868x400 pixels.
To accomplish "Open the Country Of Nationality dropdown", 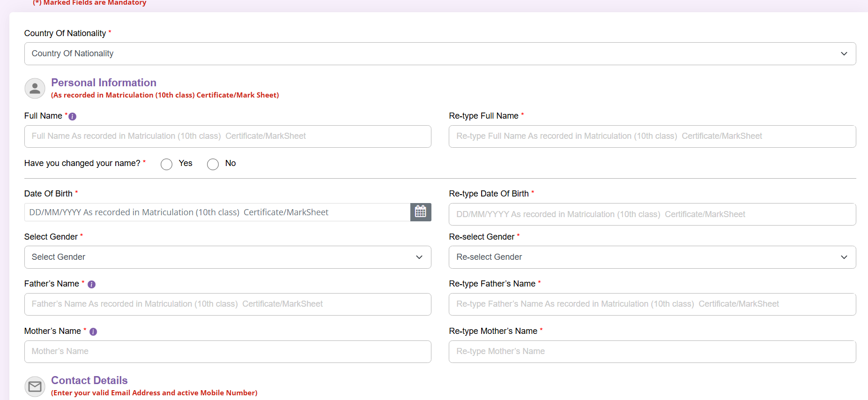I will [440, 54].
